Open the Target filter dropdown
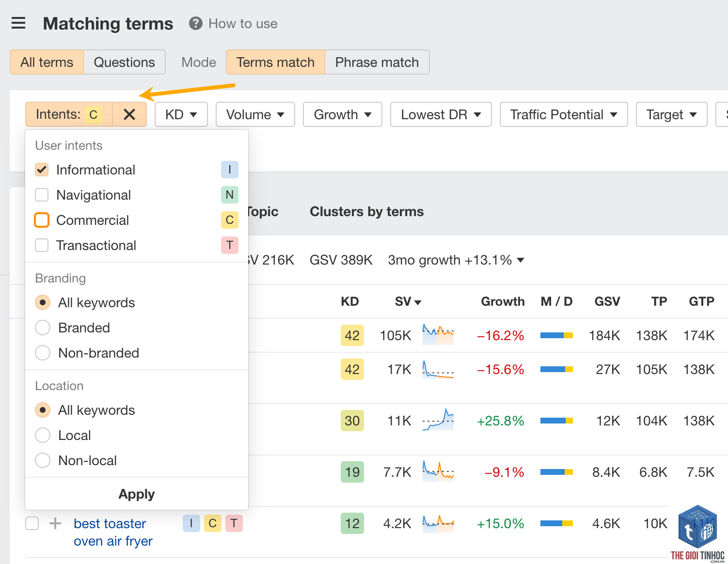The width and height of the screenshot is (728, 564). (x=672, y=114)
